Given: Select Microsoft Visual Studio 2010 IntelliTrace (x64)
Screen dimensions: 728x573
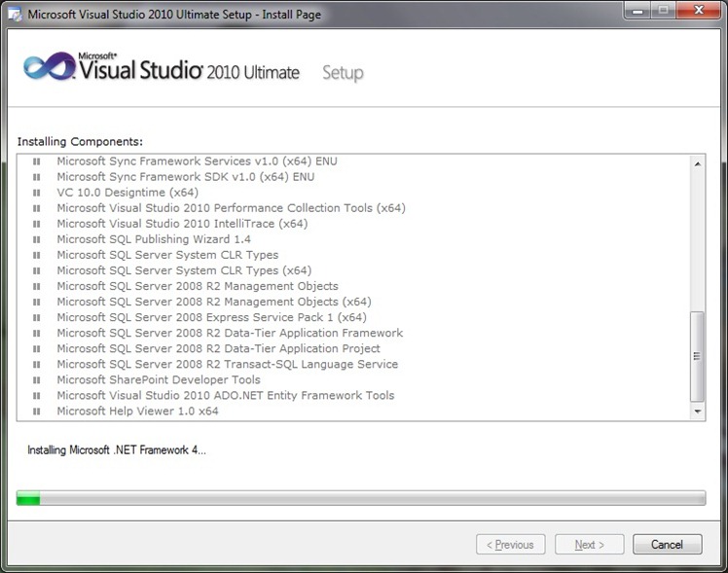Looking at the screenshot, I should click(182, 224).
